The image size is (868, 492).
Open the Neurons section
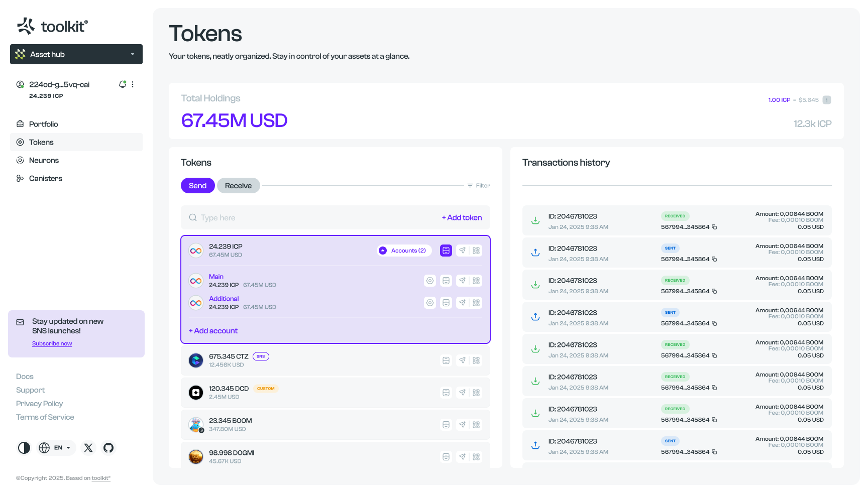tap(76, 160)
